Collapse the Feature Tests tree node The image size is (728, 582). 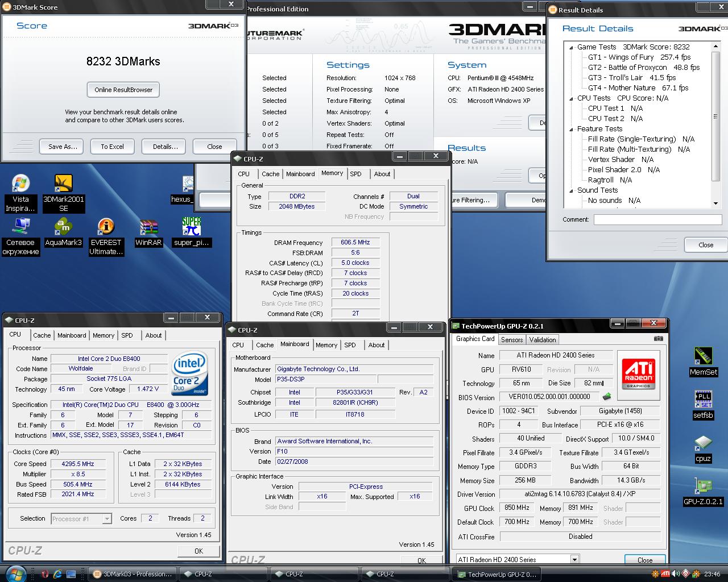pos(572,129)
